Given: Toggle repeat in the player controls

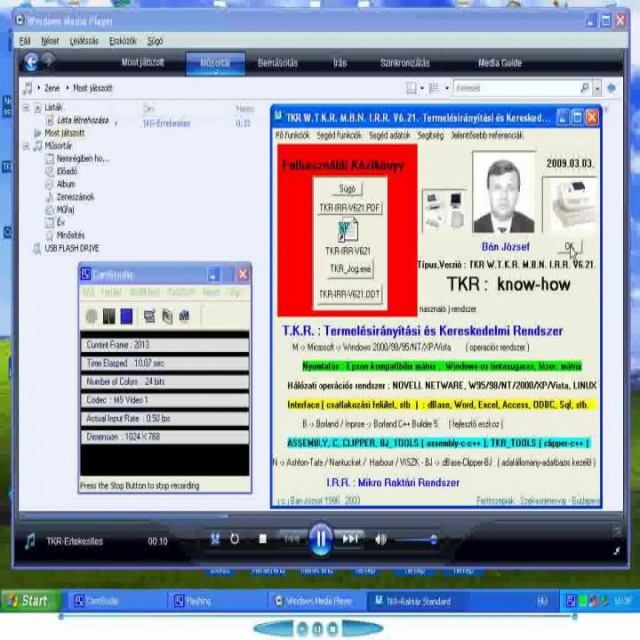Looking at the screenshot, I should [234, 540].
